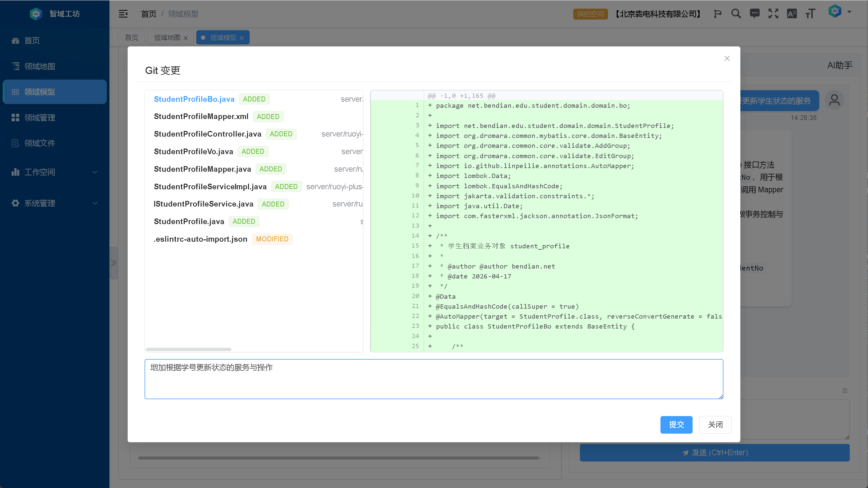Select .eslintrc-auto-import.json changed file
The image size is (868, 488).
201,239
